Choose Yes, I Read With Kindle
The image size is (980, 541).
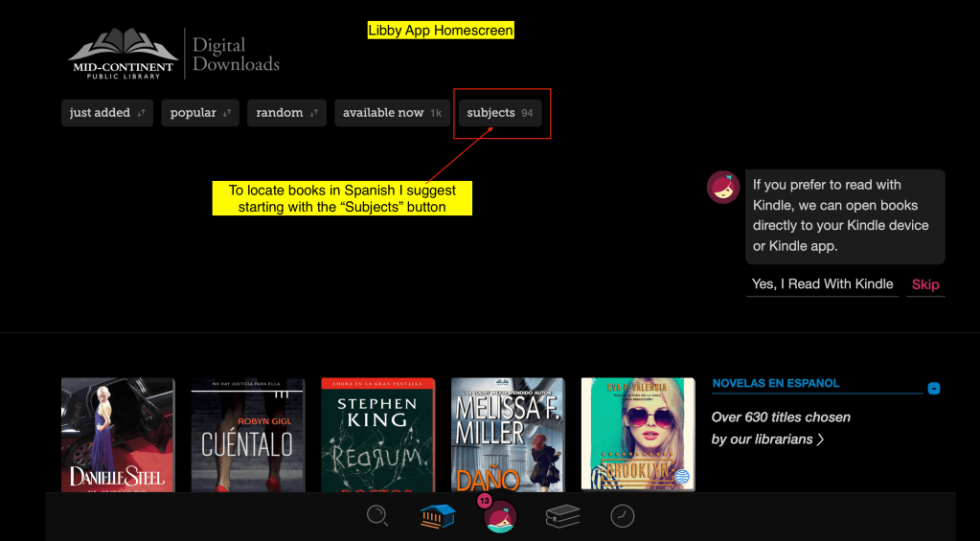coord(822,284)
